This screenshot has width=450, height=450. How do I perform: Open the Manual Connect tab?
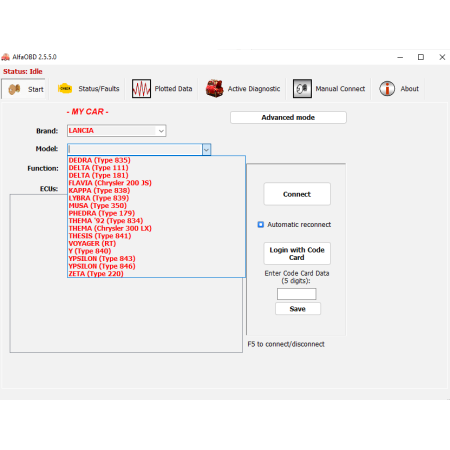click(329, 89)
